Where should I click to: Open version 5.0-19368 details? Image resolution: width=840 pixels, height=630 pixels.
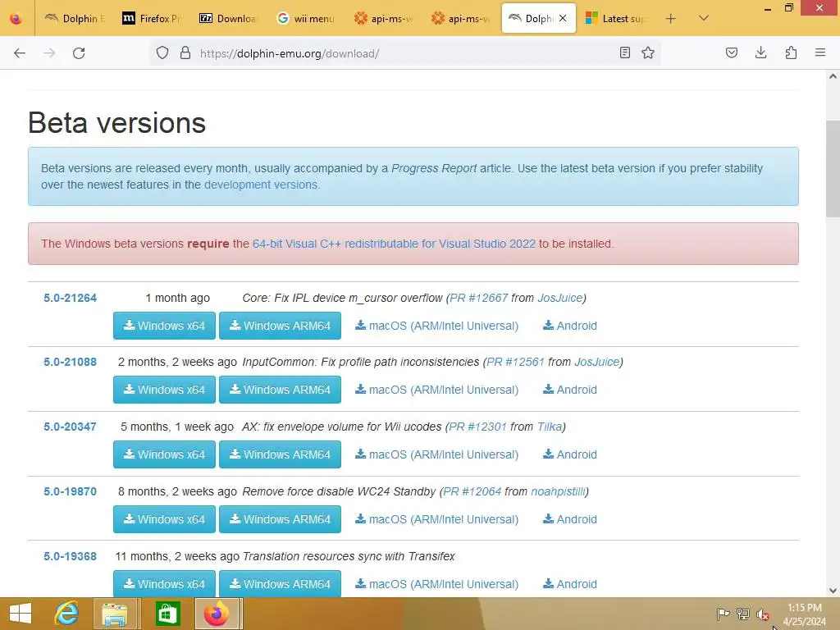(x=71, y=557)
